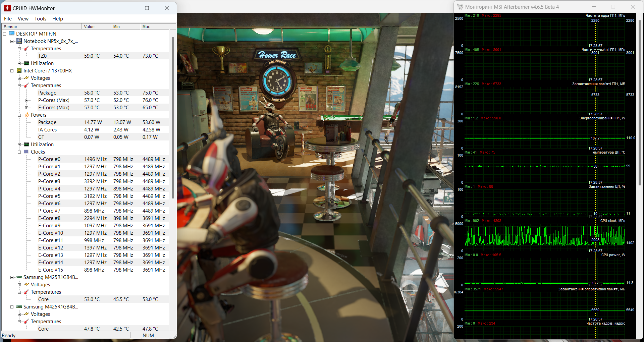Expand the P-Cores (Max) temperature row
Screen dimensions: 644x342
click(27, 100)
